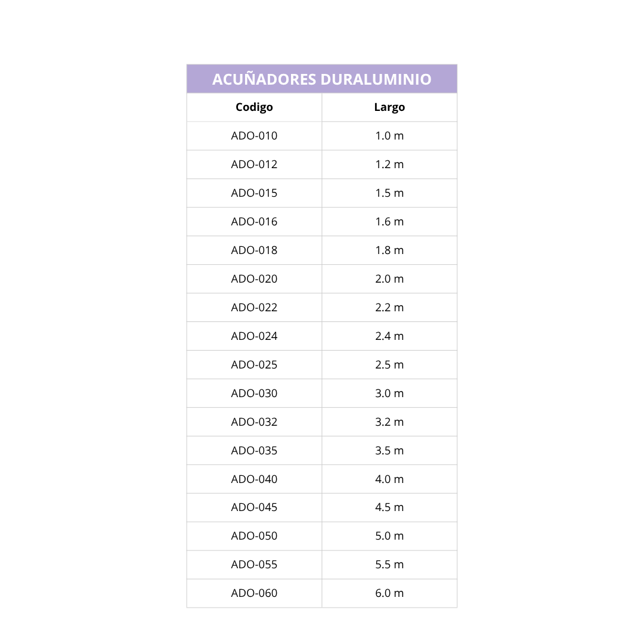Select code ADO-025
This screenshot has height=644, width=644.
point(254,365)
